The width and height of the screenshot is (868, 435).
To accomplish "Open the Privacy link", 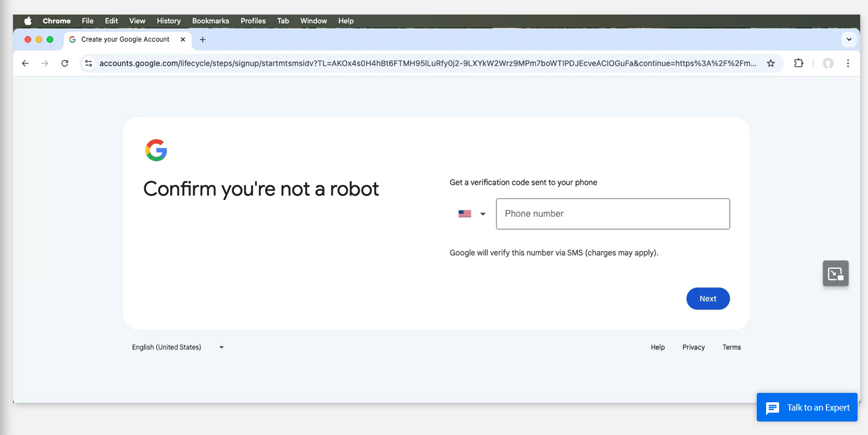I will pyautogui.click(x=693, y=347).
